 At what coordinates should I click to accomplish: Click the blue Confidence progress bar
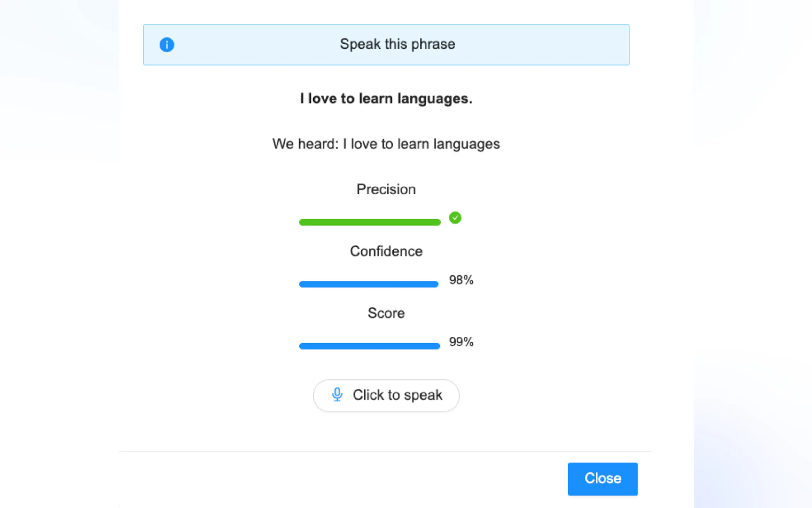tap(368, 284)
